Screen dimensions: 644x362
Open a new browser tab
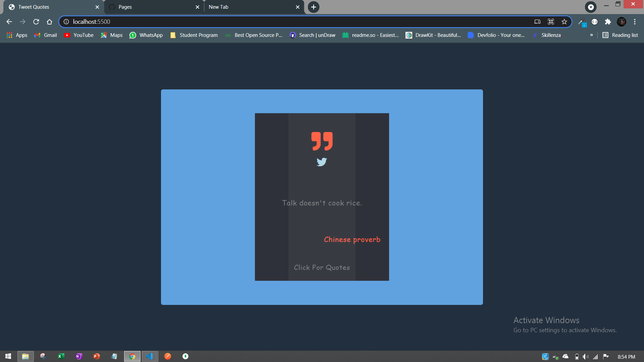pyautogui.click(x=313, y=7)
